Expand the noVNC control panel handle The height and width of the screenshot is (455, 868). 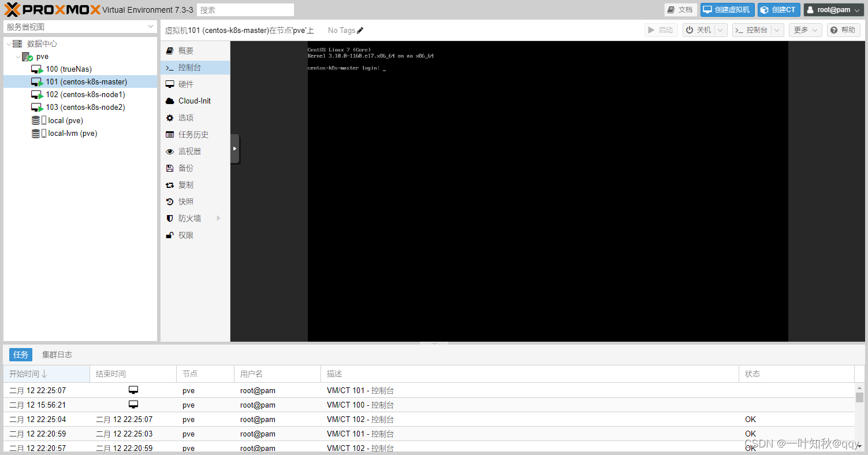click(x=234, y=149)
